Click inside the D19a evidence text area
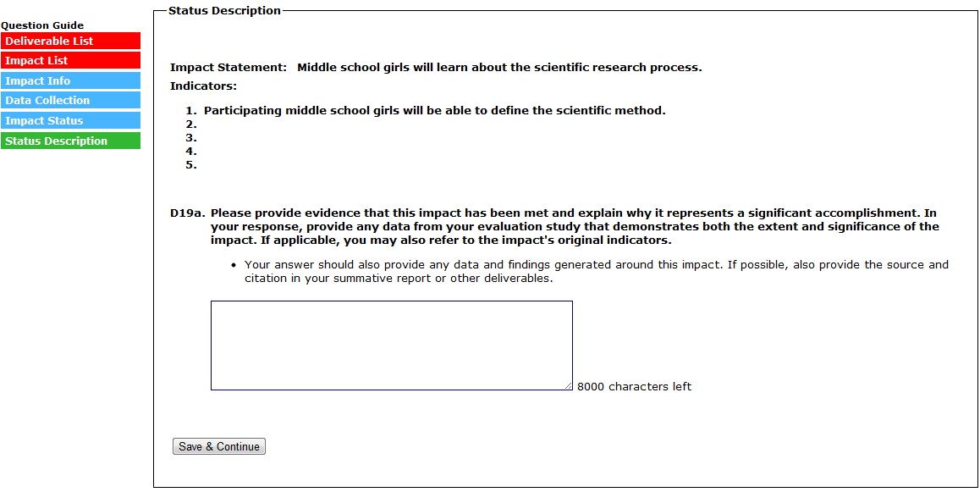Image resolution: width=980 pixels, height=492 pixels. (391, 345)
